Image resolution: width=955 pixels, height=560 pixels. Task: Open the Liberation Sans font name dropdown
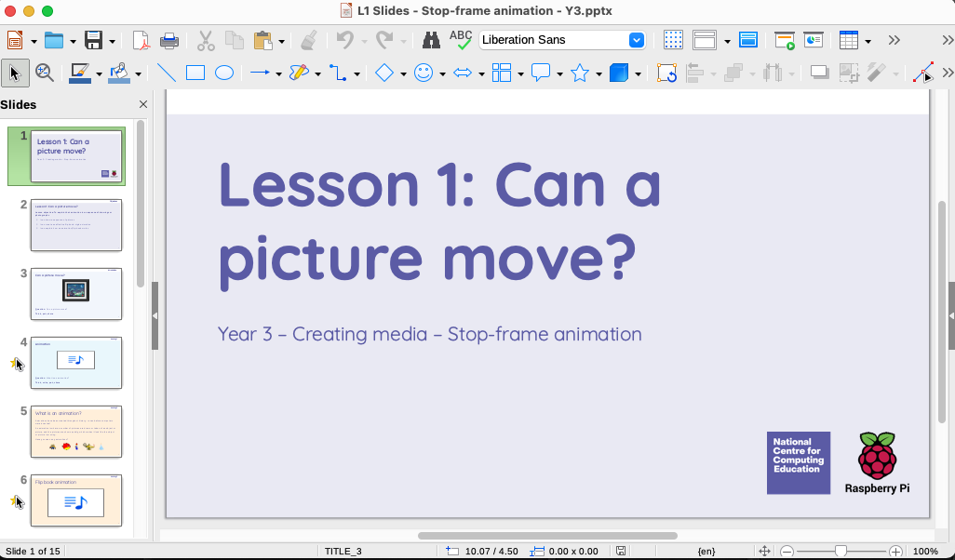pos(637,40)
